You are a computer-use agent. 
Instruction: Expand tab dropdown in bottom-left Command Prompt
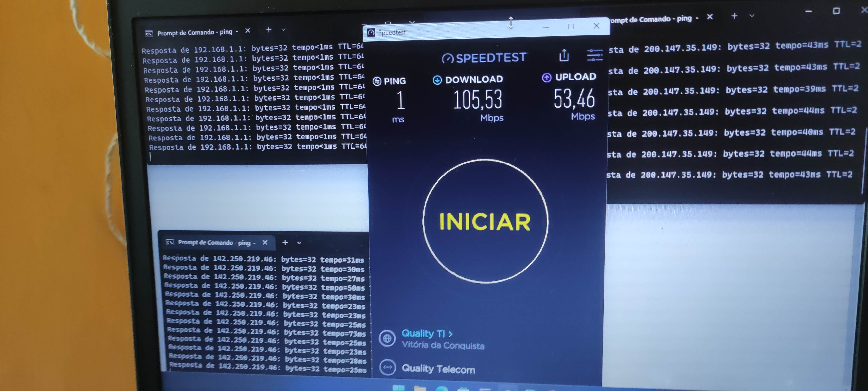tap(299, 243)
